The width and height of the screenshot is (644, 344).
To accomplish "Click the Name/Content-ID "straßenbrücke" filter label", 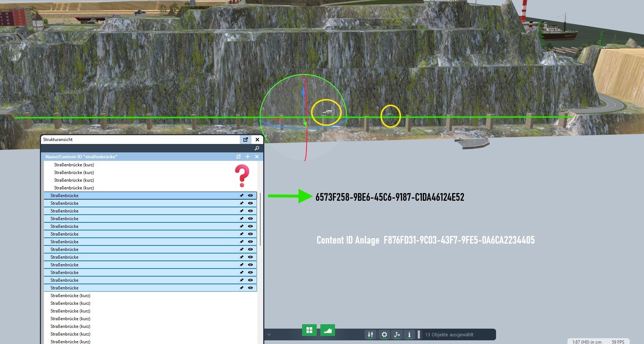I will pyautogui.click(x=81, y=157).
